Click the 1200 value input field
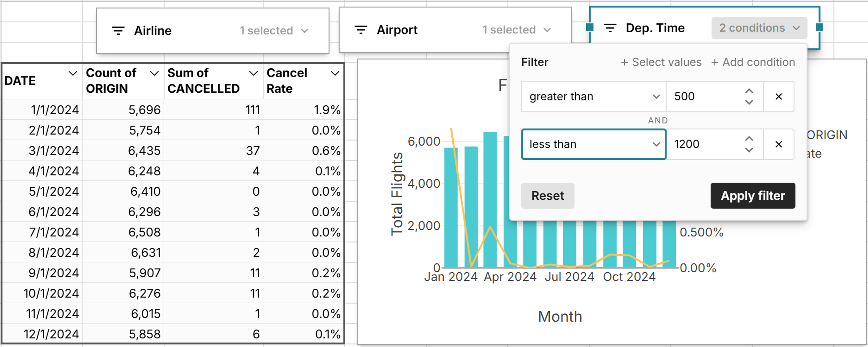Image resolution: width=868 pixels, height=347 pixels. tap(704, 144)
